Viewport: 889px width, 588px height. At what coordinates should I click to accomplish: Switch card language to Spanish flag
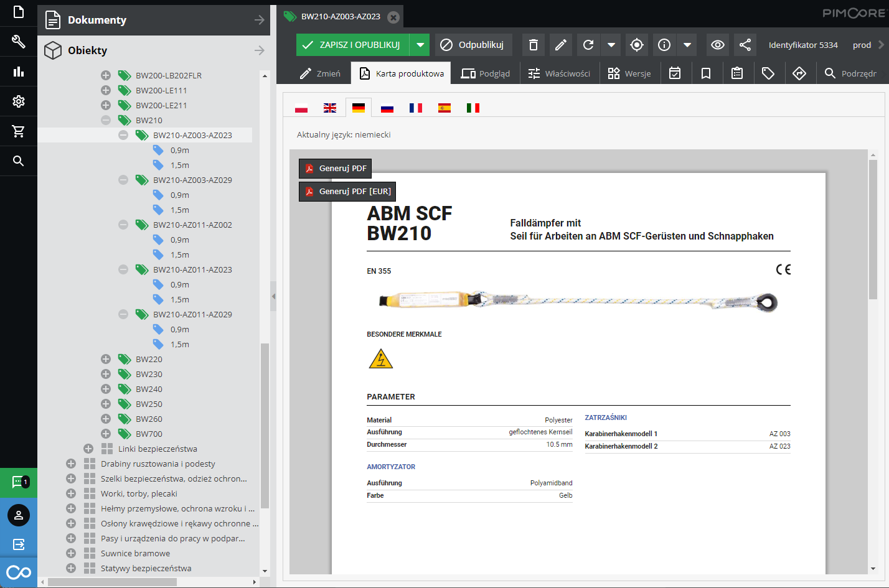pos(444,108)
